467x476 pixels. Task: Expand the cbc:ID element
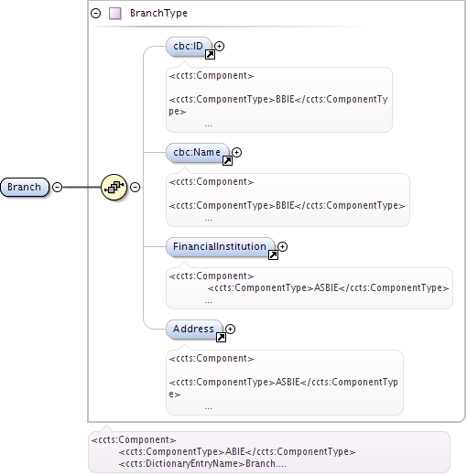tap(219, 46)
